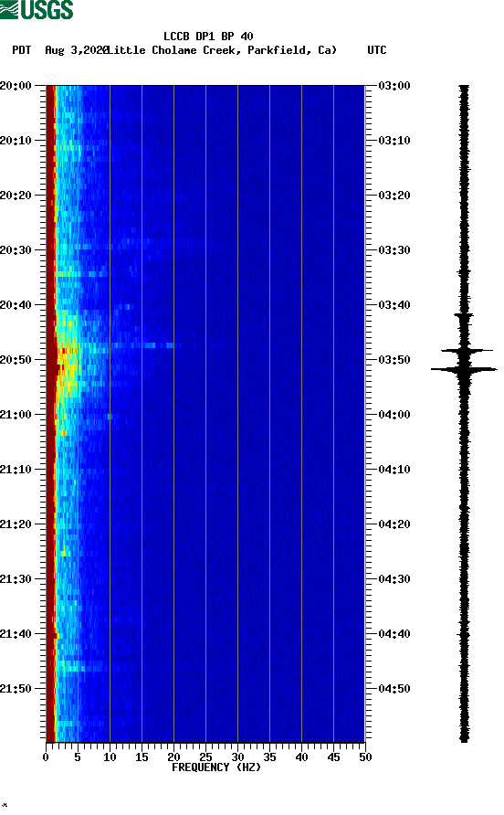
Task: Click the 20 Hz frequency tick label
Action: pos(173,757)
